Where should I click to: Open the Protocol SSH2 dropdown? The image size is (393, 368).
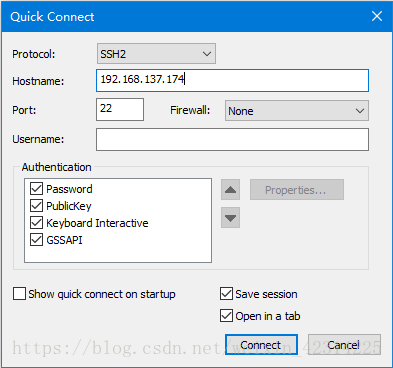[156, 53]
